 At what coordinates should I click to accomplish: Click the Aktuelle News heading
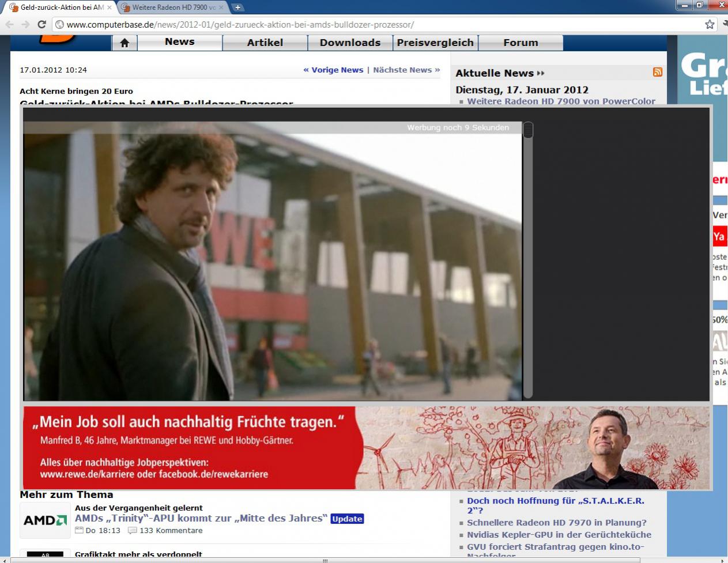(500, 73)
